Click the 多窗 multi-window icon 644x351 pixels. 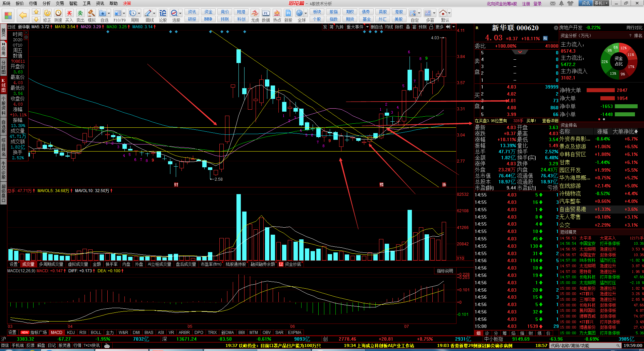point(428,13)
